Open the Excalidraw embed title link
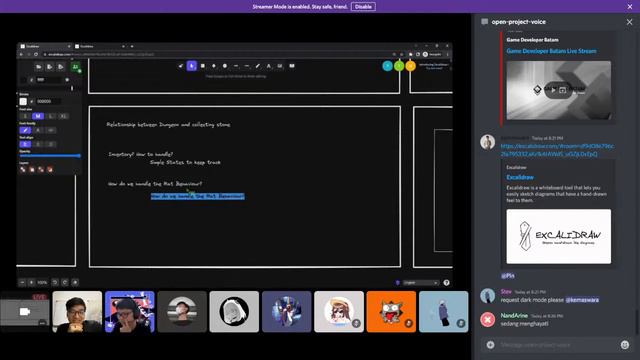640x360 pixels. (520, 177)
